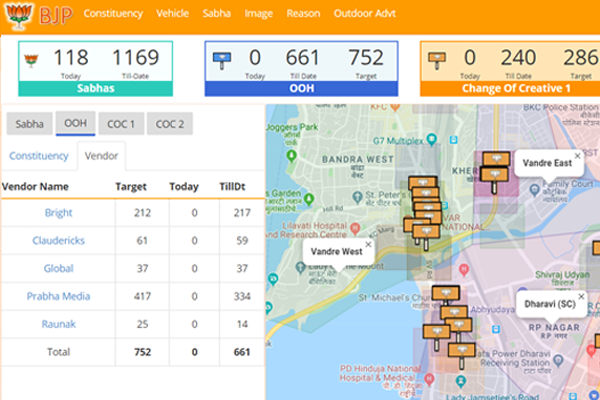Image resolution: width=600 pixels, height=400 pixels.
Task: Click the Vandre West popup label
Action: [x=336, y=251]
